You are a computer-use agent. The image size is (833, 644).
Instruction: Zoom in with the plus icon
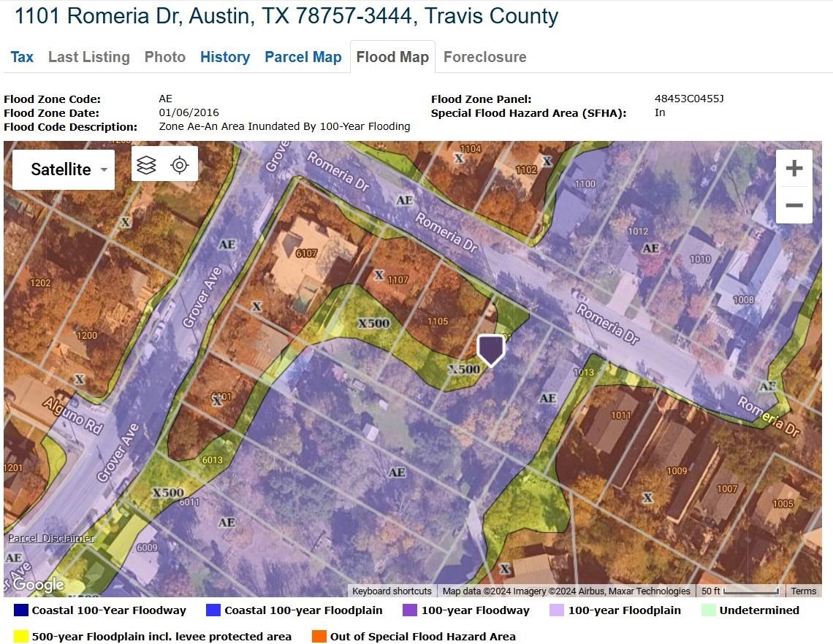pyautogui.click(x=794, y=168)
